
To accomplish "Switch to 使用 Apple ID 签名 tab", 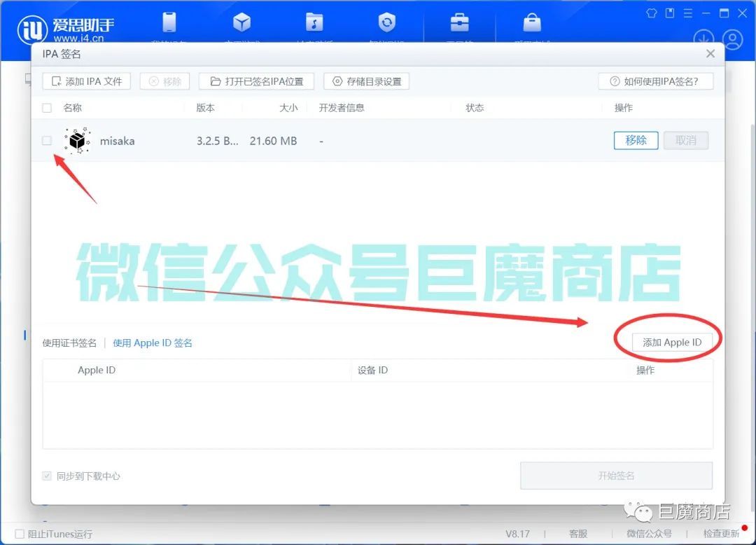I will click(x=153, y=343).
